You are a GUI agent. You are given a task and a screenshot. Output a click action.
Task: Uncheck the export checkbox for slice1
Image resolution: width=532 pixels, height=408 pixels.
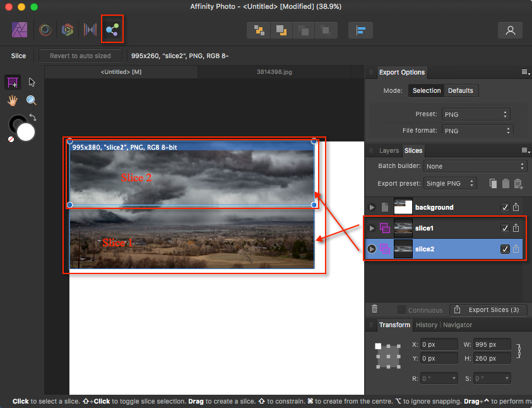(x=505, y=228)
